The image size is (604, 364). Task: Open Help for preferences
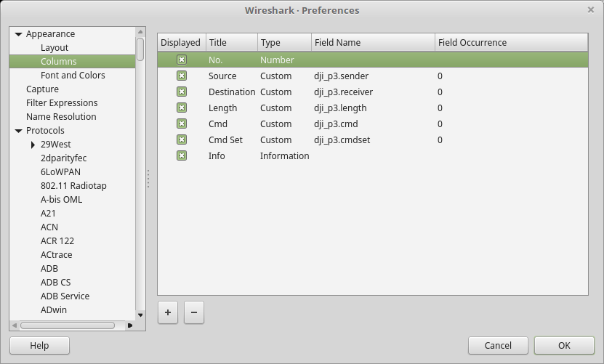tap(39, 345)
